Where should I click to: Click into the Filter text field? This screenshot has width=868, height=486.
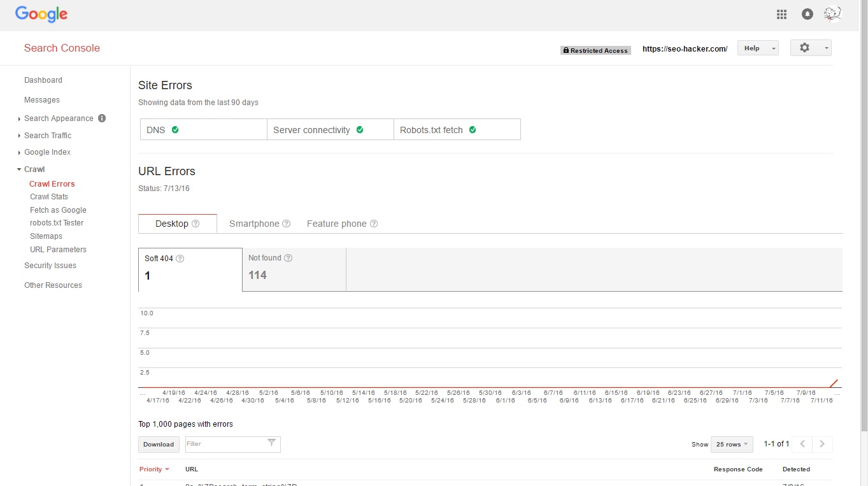tap(224, 444)
